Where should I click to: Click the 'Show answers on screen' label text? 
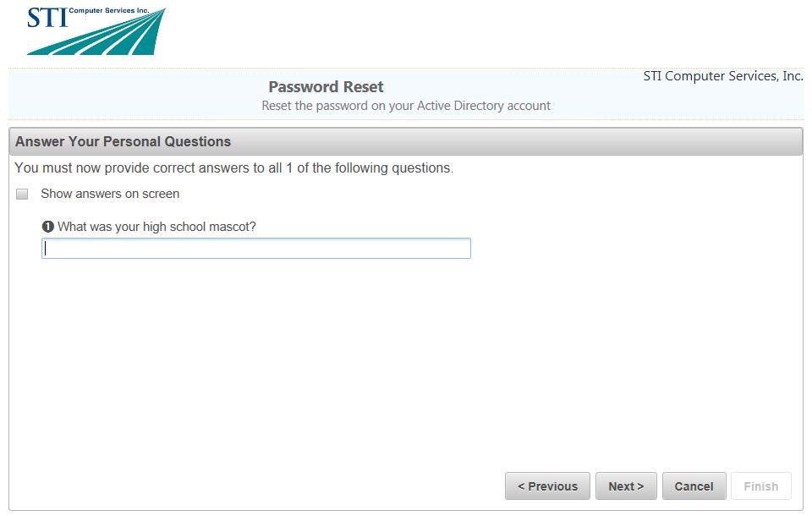tap(110, 194)
